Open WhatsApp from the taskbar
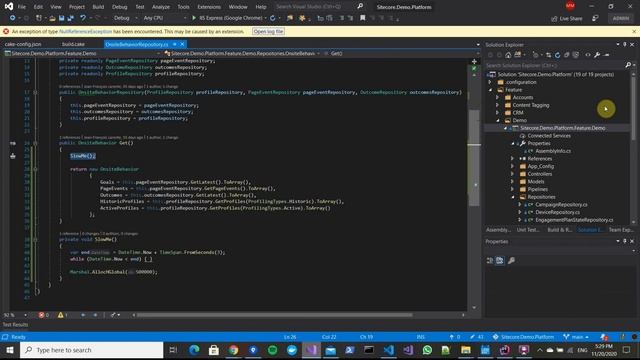 [427, 350]
